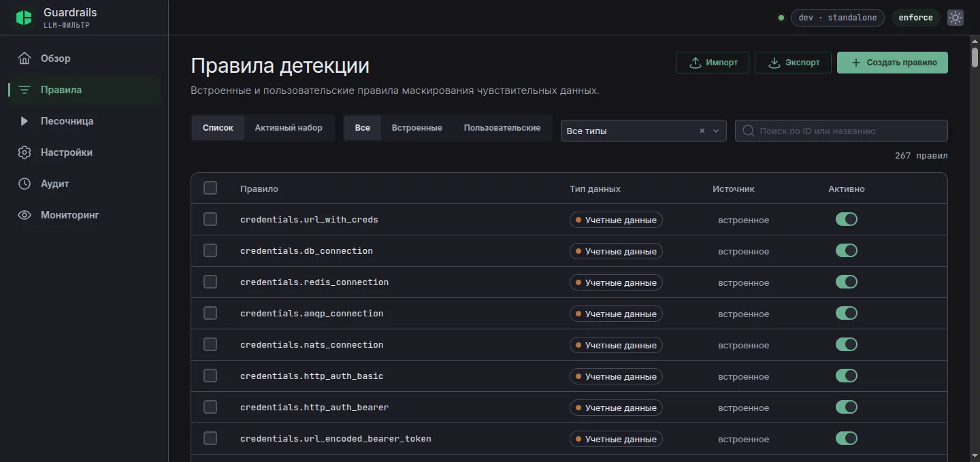This screenshot has width=980, height=462.
Task: Click the filter-lines icon beside Правила
Action: 24,90
